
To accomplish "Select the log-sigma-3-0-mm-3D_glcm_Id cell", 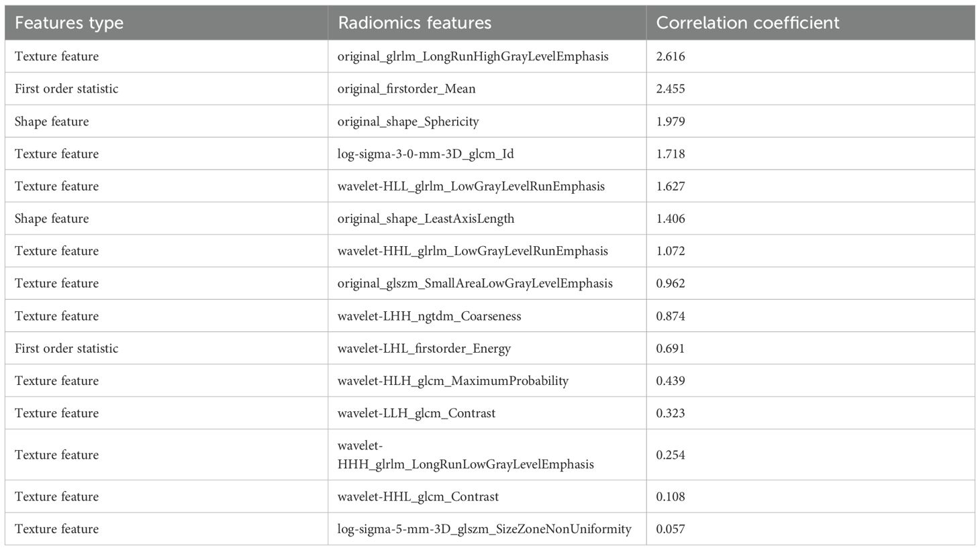I will (425, 154).
